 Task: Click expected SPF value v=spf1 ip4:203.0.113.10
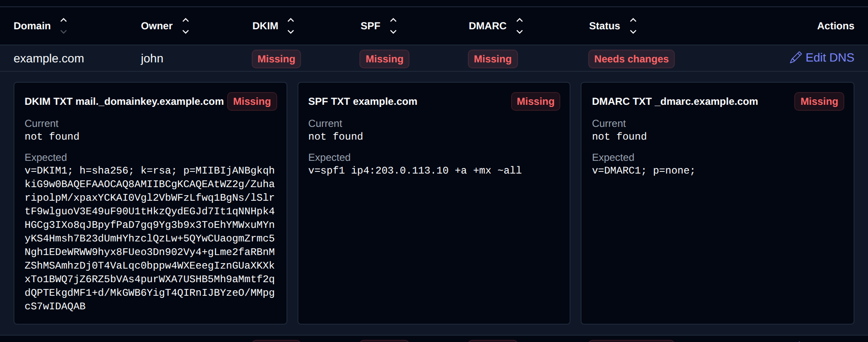pyautogui.click(x=415, y=171)
